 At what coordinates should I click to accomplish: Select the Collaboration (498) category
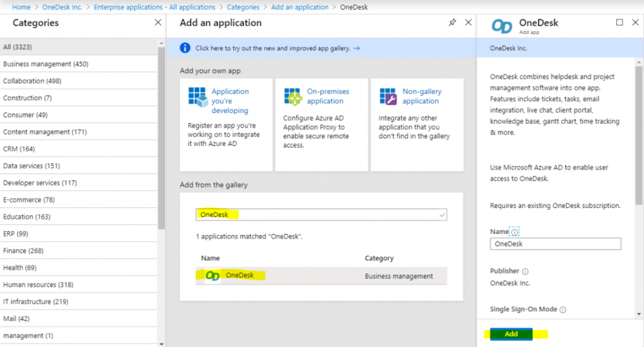[32, 81]
